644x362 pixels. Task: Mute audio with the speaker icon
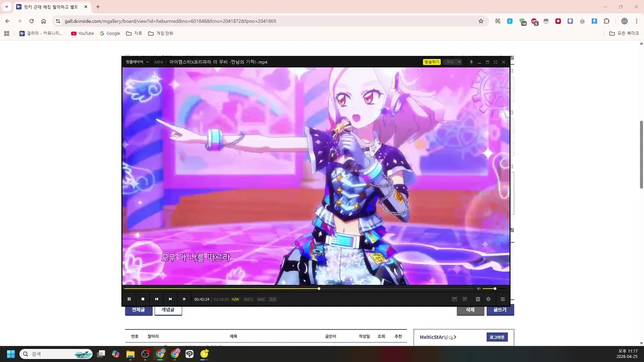[x=478, y=289]
